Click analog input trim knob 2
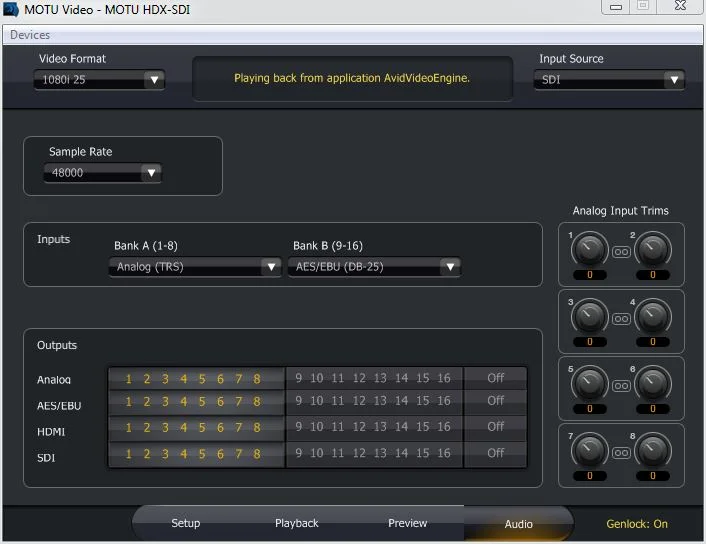Image resolution: width=706 pixels, height=544 pixels. coord(652,249)
